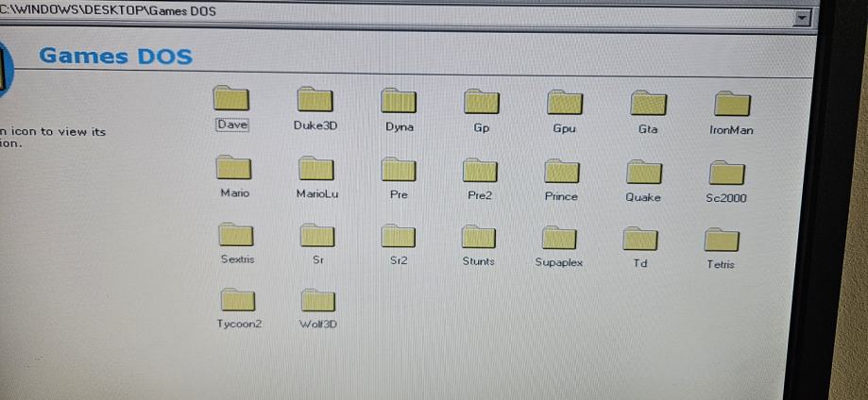Screen dimensions: 868x400
Task: Highlight the Sc2000 folder icon
Action: coord(727,174)
